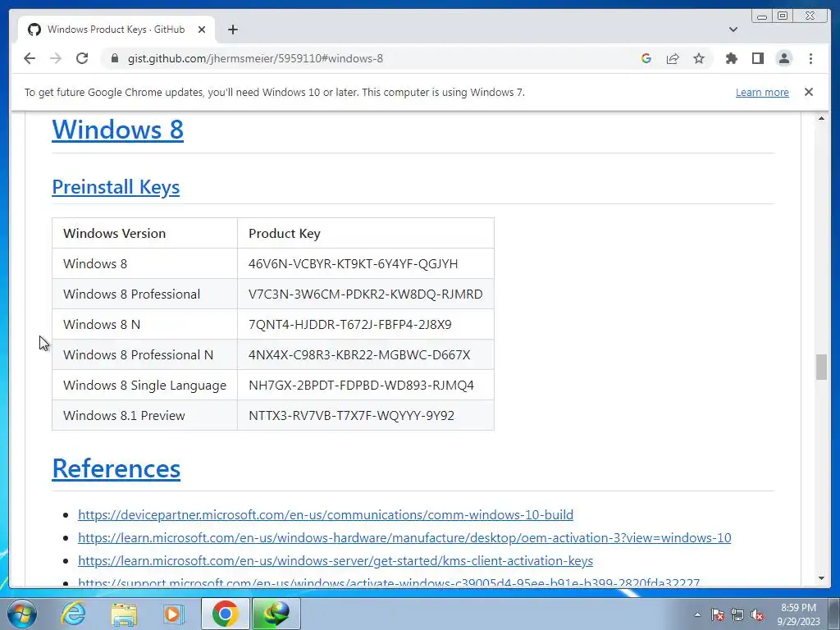This screenshot has width=840, height=630.
Task: Open the oem-activation-3 reference link
Action: click(404, 538)
